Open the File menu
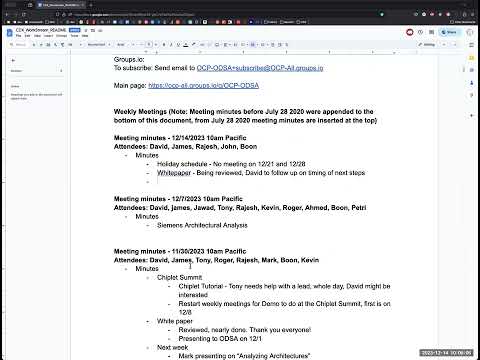 [18, 36]
